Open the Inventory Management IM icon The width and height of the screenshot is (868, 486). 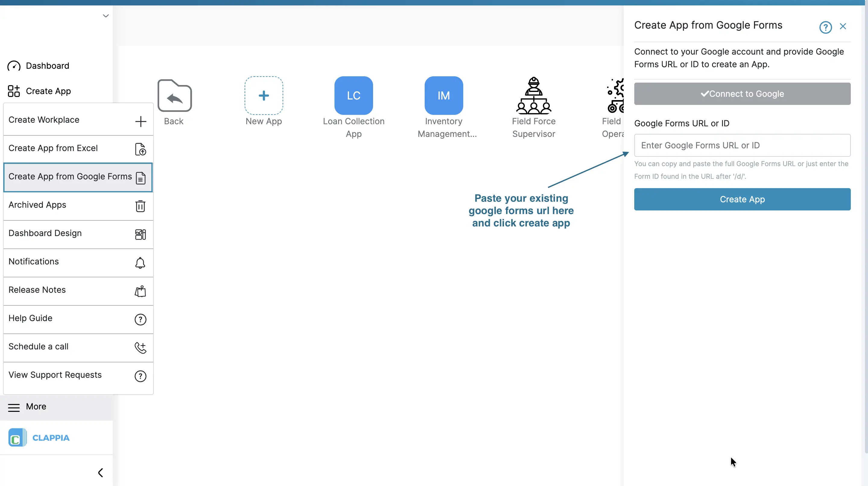coord(444,96)
